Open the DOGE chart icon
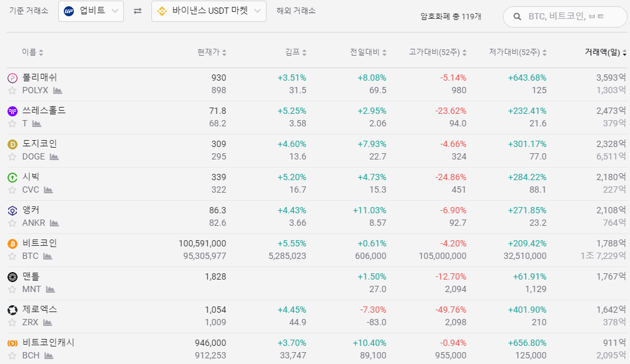Screen dimensions: 630x364 click(x=54, y=157)
